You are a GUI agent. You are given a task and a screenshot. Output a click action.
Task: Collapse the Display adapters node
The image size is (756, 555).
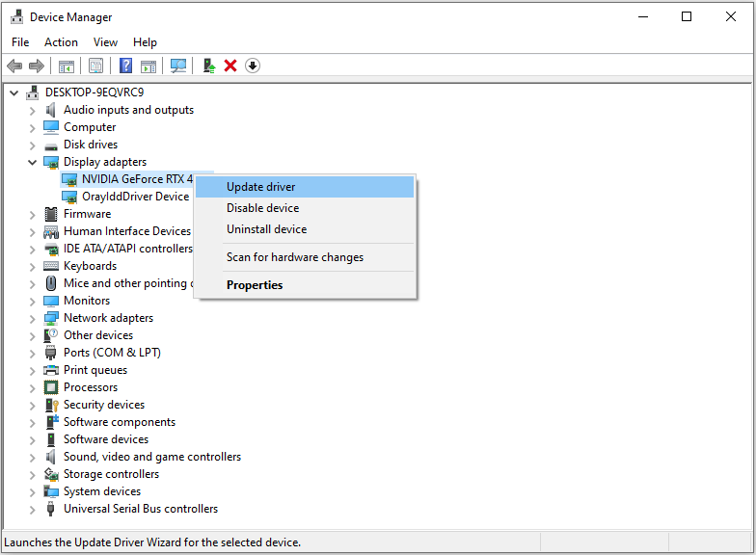point(32,162)
